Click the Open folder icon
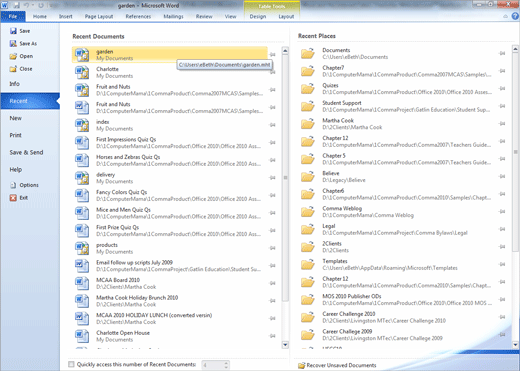Image resolution: width=520 pixels, height=371 pixels. coord(13,56)
